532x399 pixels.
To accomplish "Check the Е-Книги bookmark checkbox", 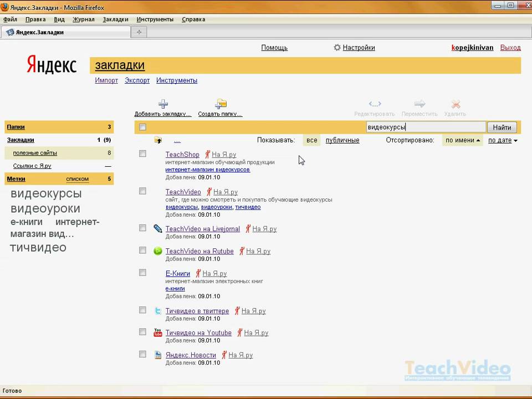I will pyautogui.click(x=142, y=273).
